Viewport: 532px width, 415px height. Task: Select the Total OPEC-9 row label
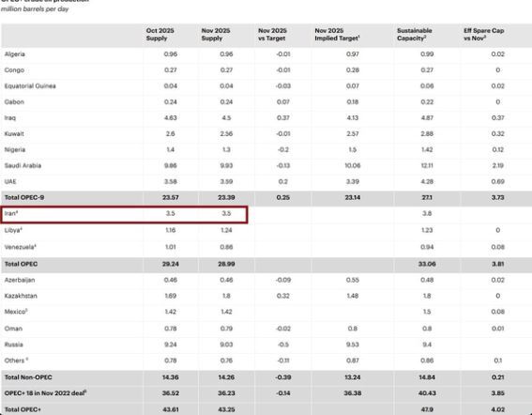click(24, 197)
